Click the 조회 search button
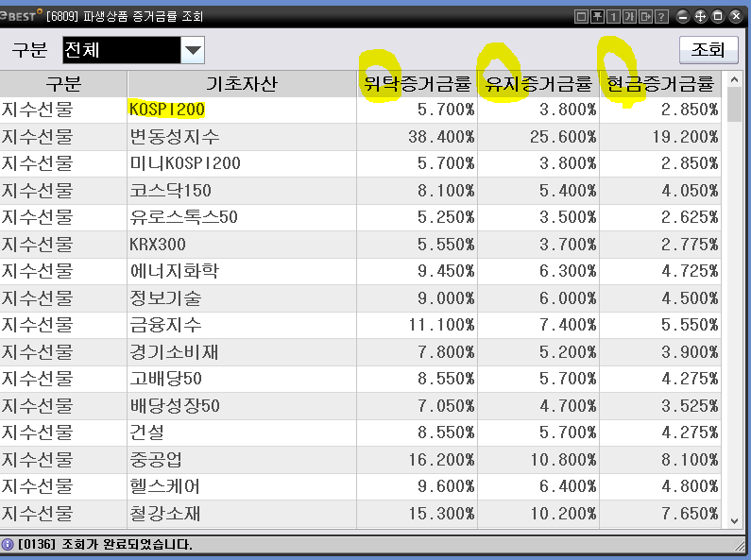Viewport: 751px width, 560px height. [708, 50]
